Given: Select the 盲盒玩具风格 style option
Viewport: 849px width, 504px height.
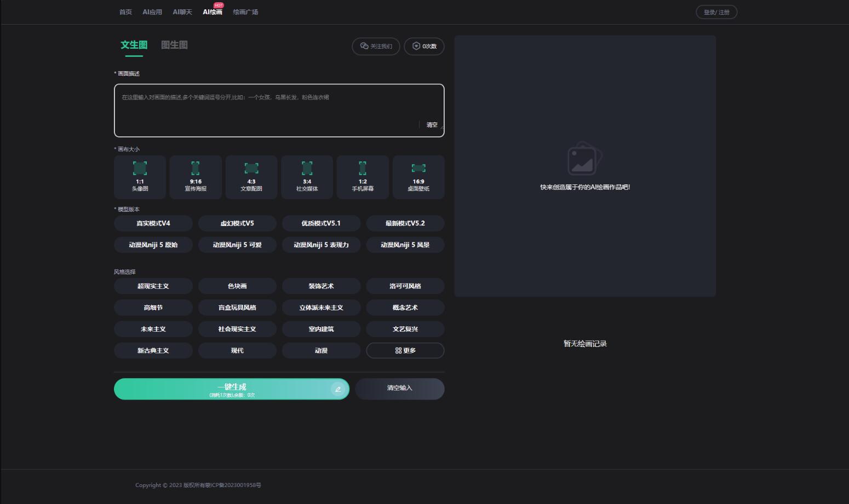Looking at the screenshot, I should click(x=237, y=308).
